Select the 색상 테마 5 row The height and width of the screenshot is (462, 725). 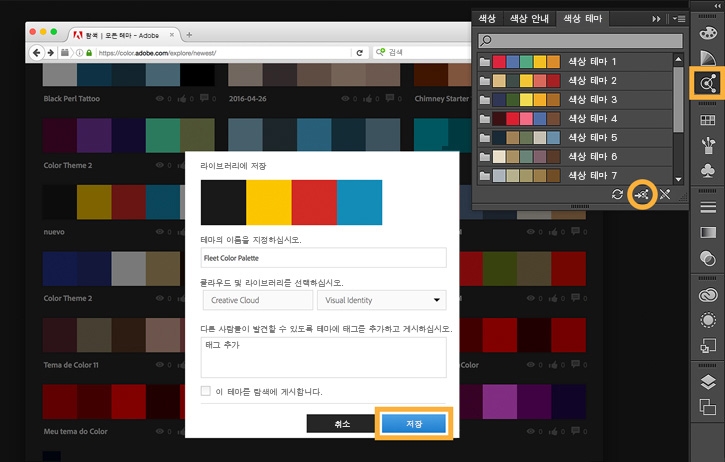pyautogui.click(x=575, y=137)
